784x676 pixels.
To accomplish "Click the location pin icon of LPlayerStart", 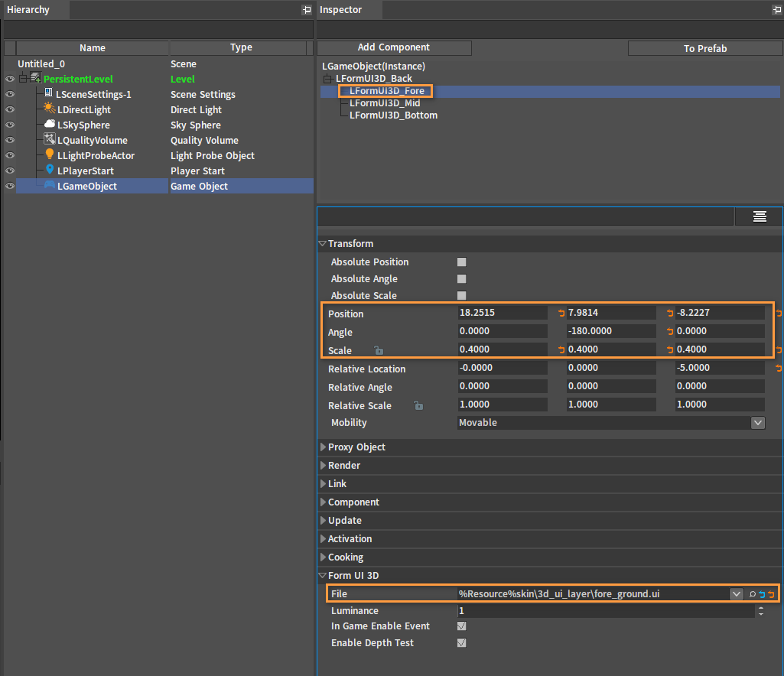I will 50,170.
